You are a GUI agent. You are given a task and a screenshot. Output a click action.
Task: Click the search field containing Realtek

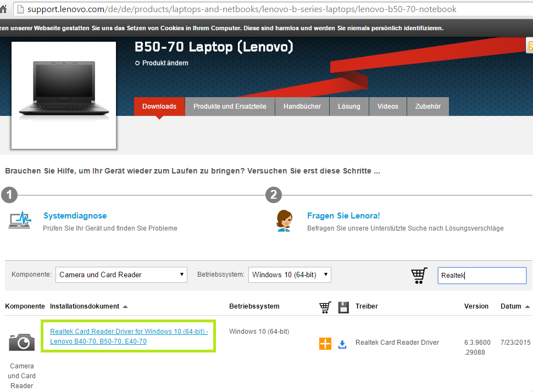[x=482, y=276]
